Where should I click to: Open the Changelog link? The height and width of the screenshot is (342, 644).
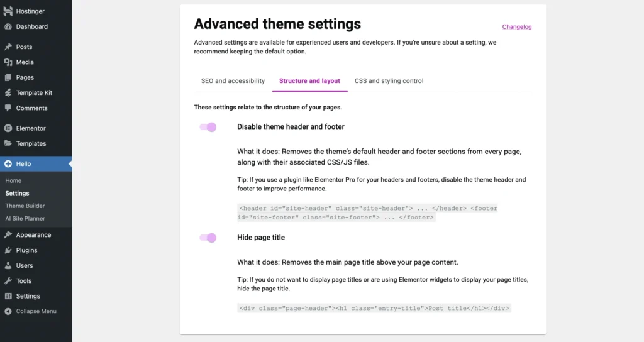[x=516, y=27]
